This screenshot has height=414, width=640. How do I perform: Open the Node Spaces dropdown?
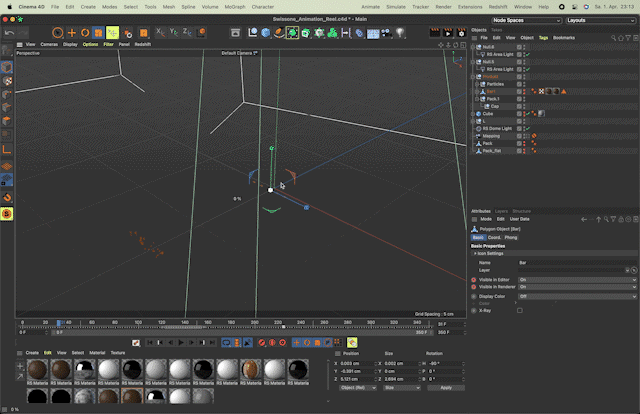click(x=527, y=20)
